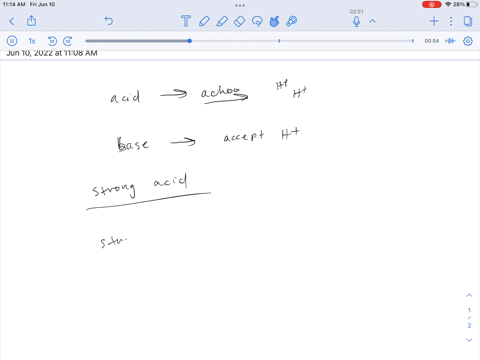The height and width of the screenshot is (360, 480).
Task: Go back to the notes list
Action: click(12, 21)
